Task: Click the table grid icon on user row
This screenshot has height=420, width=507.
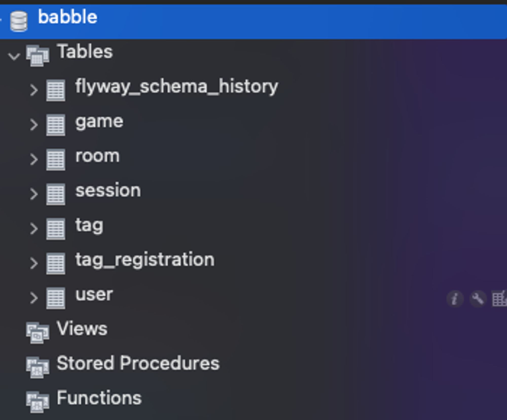Action: (x=499, y=299)
